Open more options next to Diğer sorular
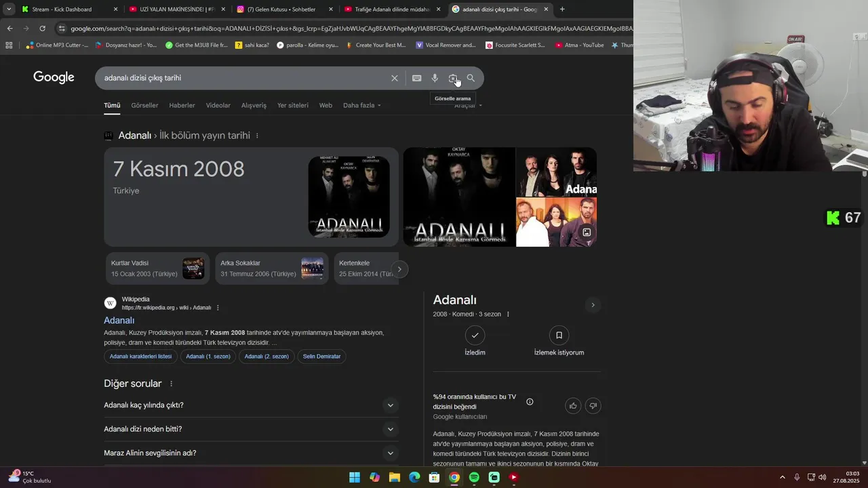The image size is (868, 488). click(x=171, y=384)
